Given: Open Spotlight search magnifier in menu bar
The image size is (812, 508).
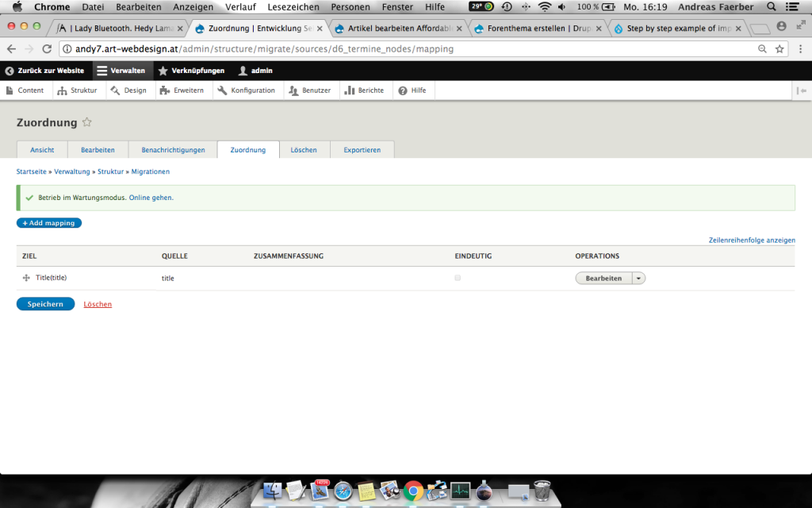Looking at the screenshot, I should [772, 7].
